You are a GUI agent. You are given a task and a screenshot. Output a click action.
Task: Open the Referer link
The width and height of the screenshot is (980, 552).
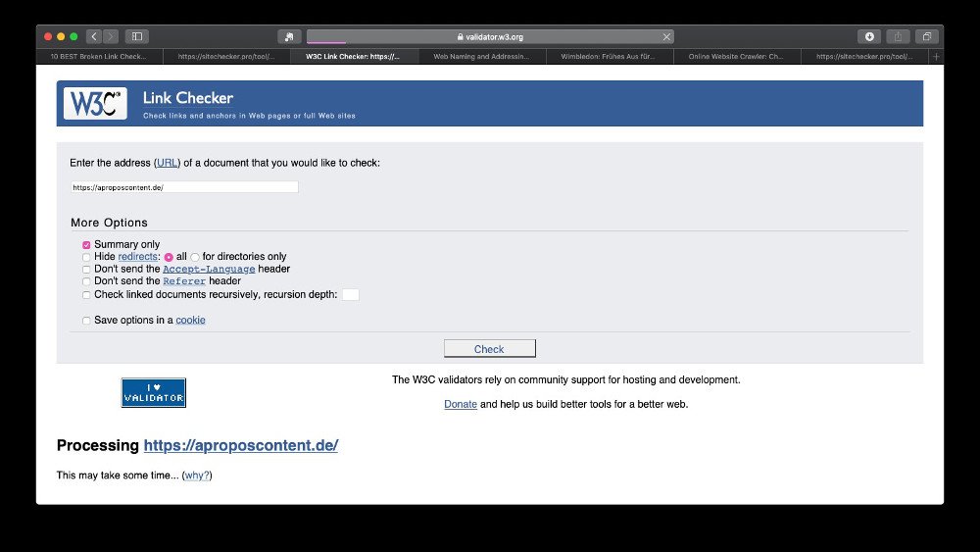[x=184, y=281]
